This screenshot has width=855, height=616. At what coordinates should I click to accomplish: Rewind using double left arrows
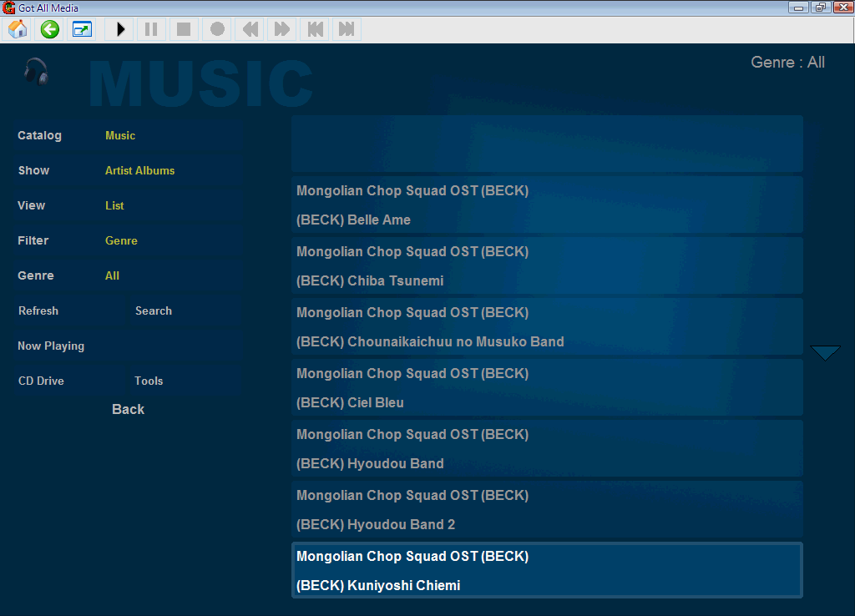pyautogui.click(x=250, y=29)
